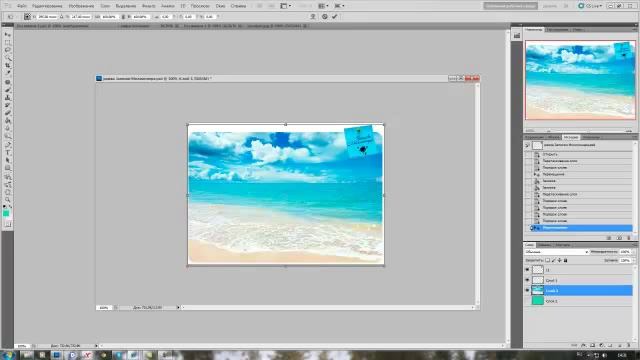The image size is (640, 360).
Task: Open the layer opacity slider arrow
Action: [633, 252]
